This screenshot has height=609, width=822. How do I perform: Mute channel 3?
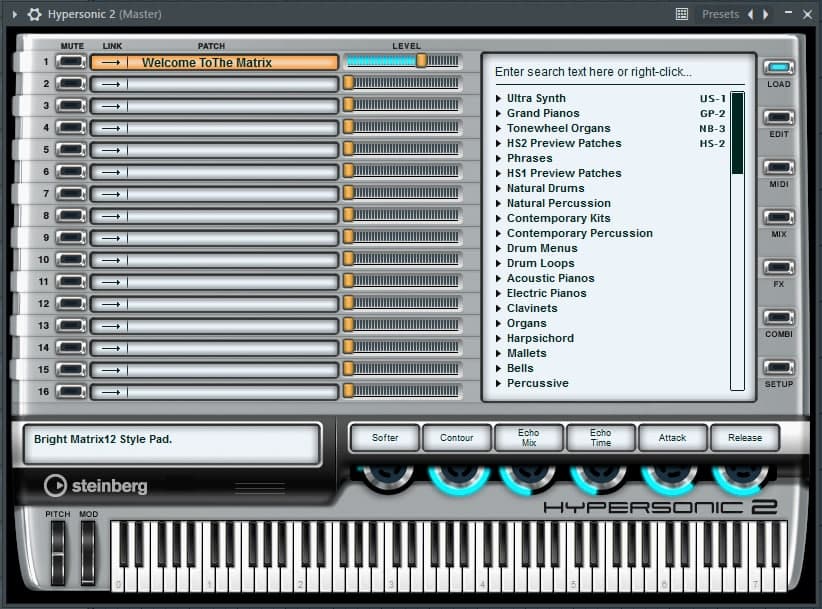click(x=71, y=106)
